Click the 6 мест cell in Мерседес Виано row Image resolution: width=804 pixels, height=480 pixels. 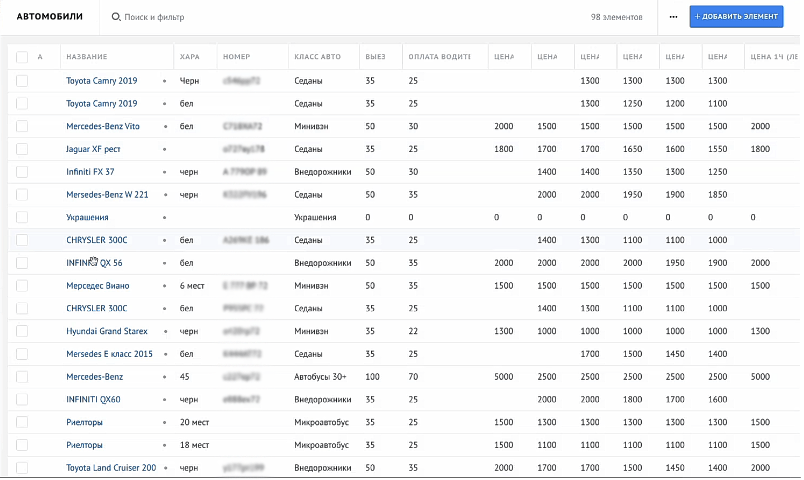pyautogui.click(x=192, y=286)
